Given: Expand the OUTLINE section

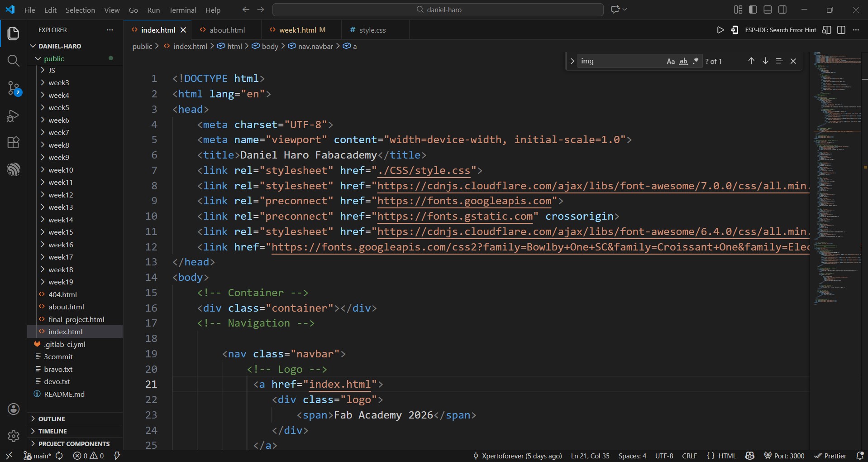Looking at the screenshot, I should 52,419.
